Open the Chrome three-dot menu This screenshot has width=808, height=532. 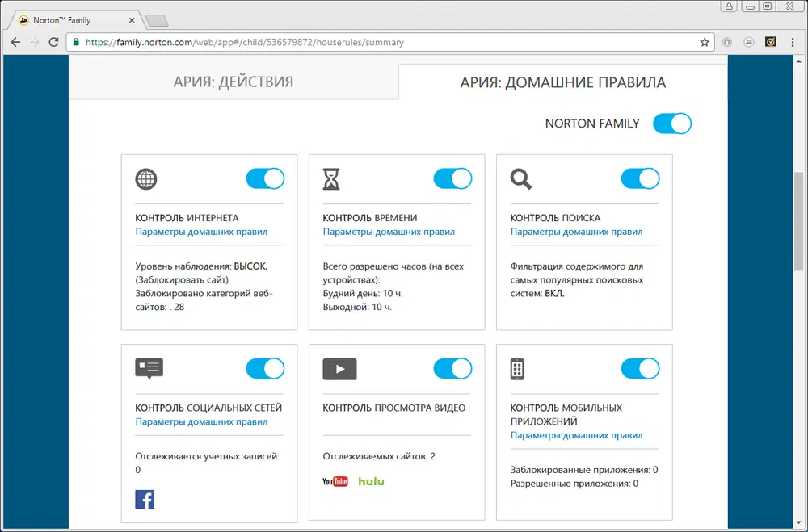pyautogui.click(x=793, y=42)
